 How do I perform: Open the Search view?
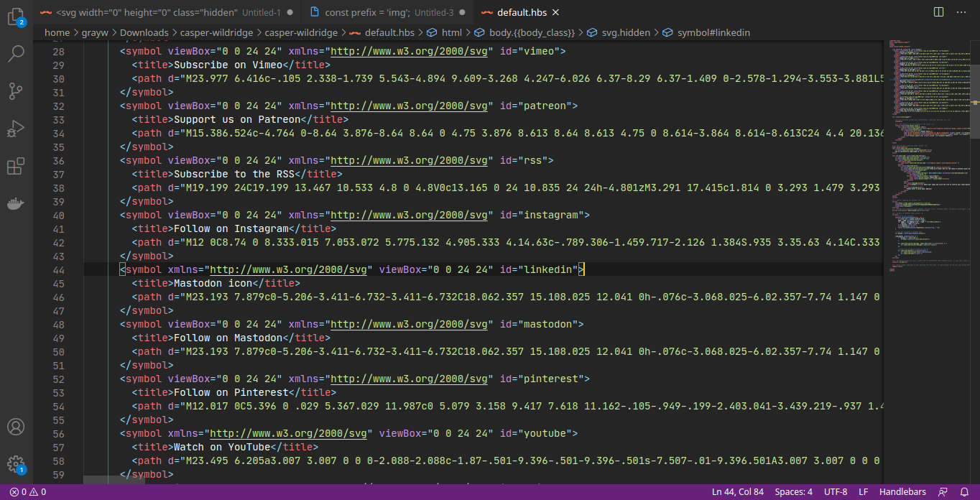[x=16, y=54]
